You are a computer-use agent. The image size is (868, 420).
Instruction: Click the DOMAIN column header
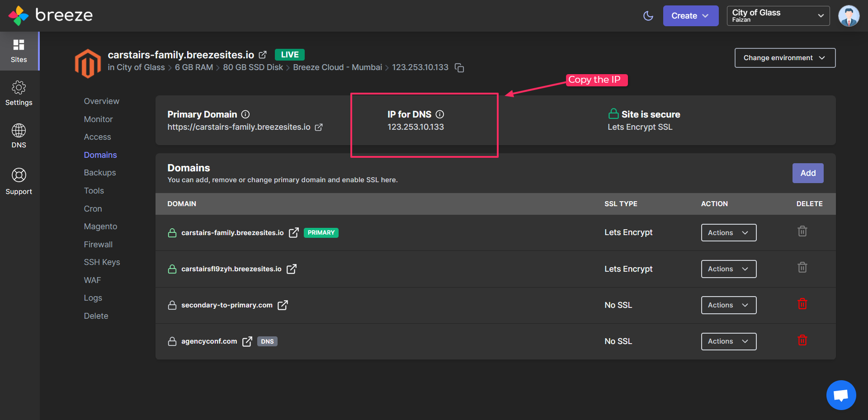(182, 204)
